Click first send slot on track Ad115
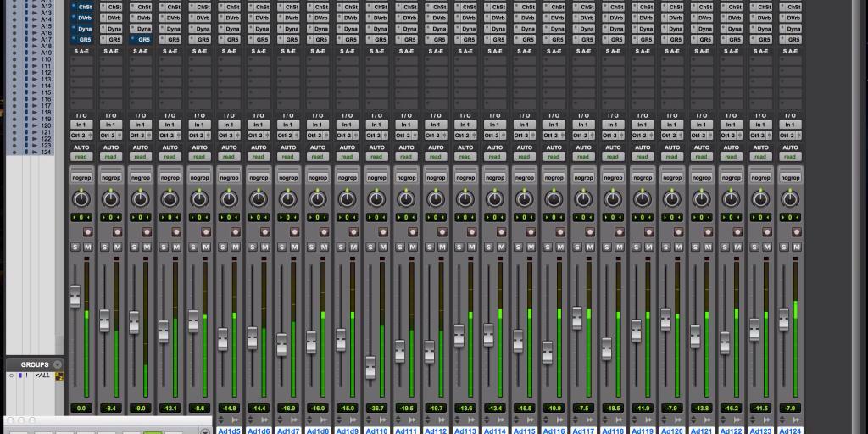 [524, 60]
